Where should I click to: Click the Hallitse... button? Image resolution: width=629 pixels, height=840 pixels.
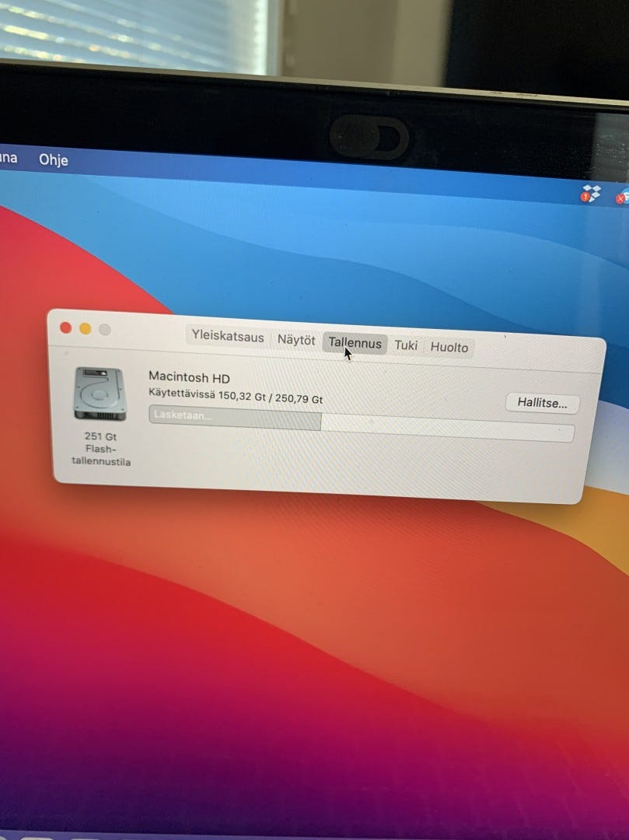click(542, 403)
